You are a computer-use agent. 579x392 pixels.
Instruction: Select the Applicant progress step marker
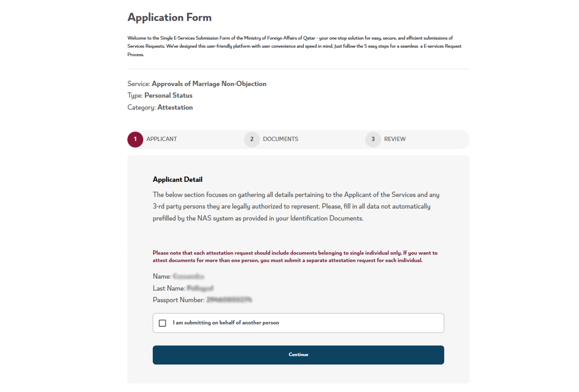135,139
